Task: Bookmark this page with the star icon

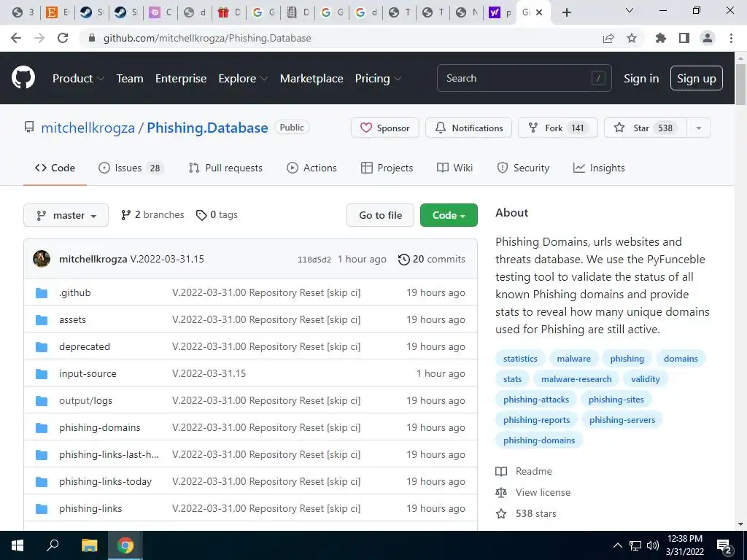Action: (x=632, y=38)
